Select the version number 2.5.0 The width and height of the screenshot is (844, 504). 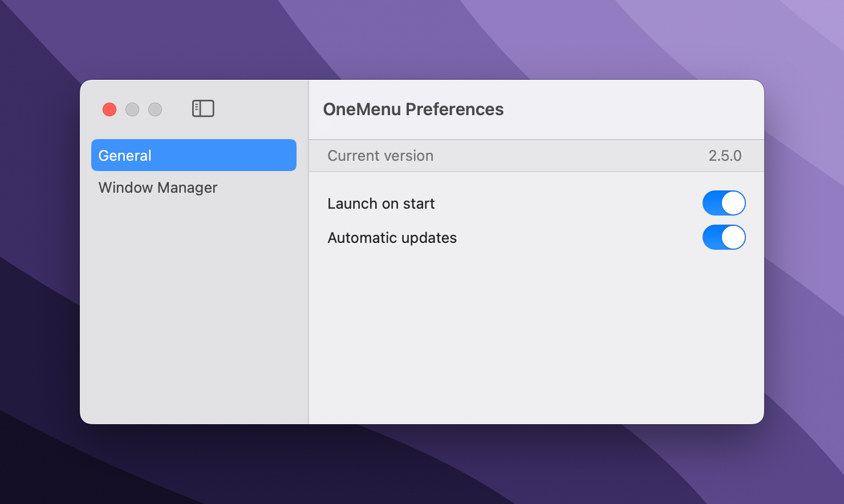(x=724, y=156)
